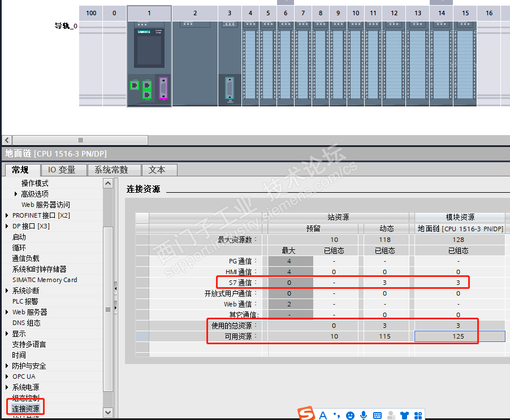Click the device view horizontal scrollbar thumb
510x420 pixels.
(80, 140)
